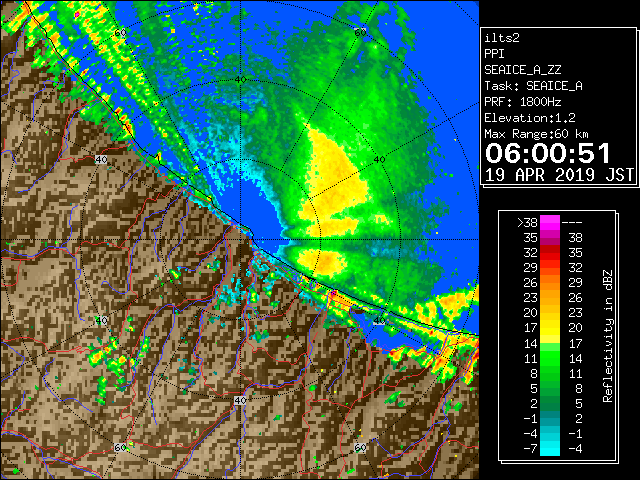
Task: Click the radar origin at the crosshair center
Action: click(x=240, y=240)
